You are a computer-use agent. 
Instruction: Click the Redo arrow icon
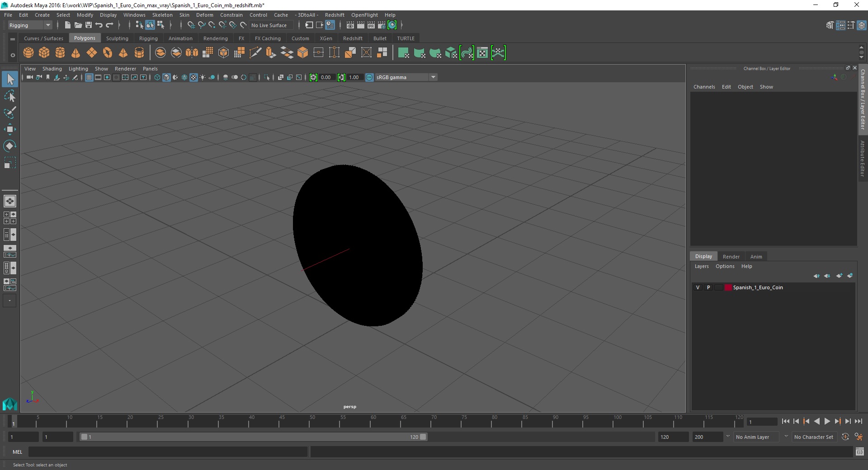click(x=109, y=25)
